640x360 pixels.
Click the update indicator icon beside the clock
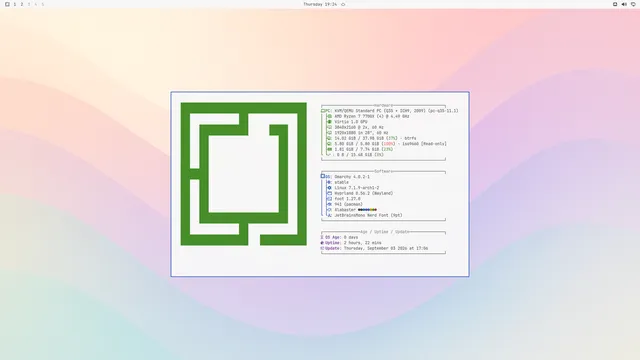(x=343, y=4)
